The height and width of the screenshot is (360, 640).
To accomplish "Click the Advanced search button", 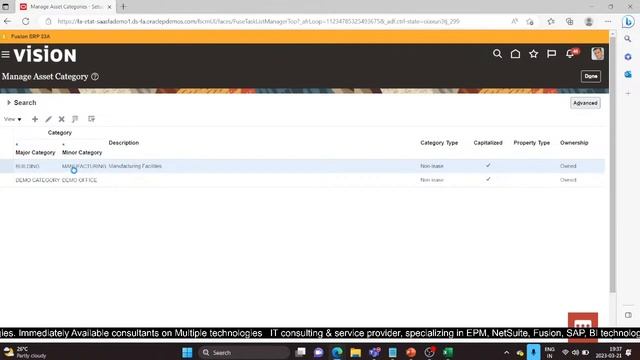I will click(585, 103).
